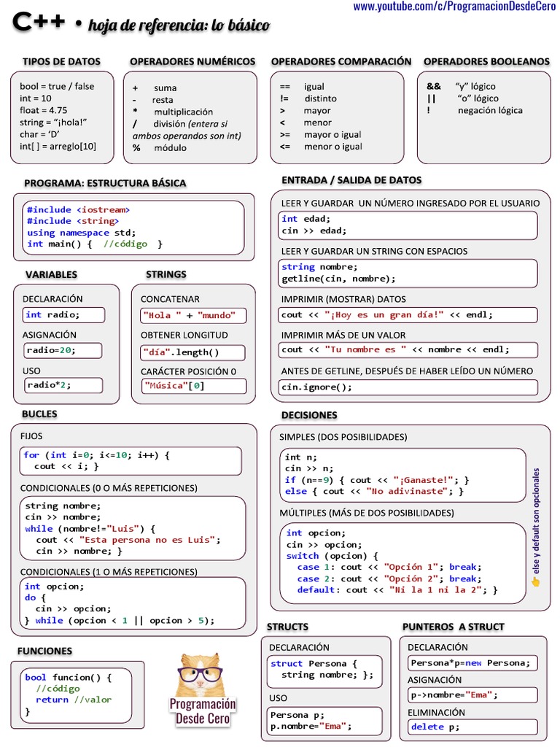560x747 pixels.
Task: Click the '} while (opcion < 1 || opcion > 5);' line
Action: coord(120,621)
